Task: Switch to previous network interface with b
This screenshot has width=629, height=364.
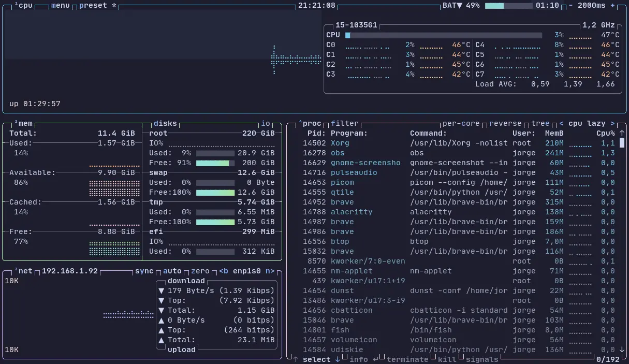Action: point(223,271)
